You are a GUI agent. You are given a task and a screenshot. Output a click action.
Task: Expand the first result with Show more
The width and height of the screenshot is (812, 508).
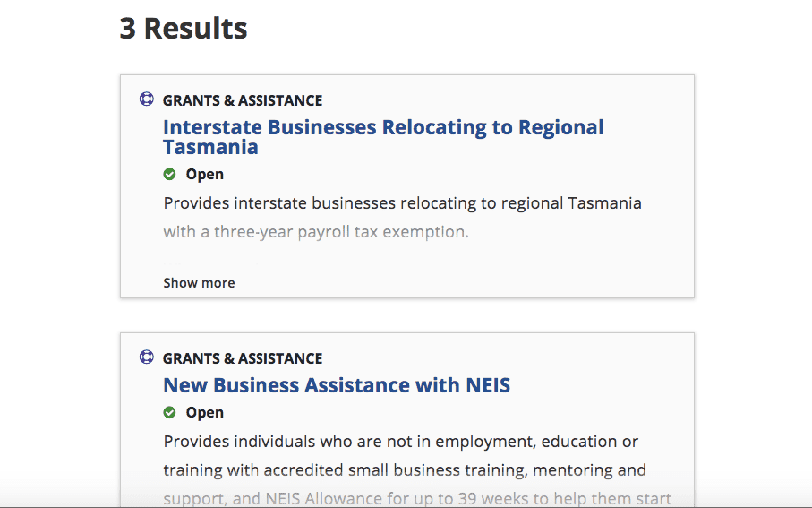[199, 283]
